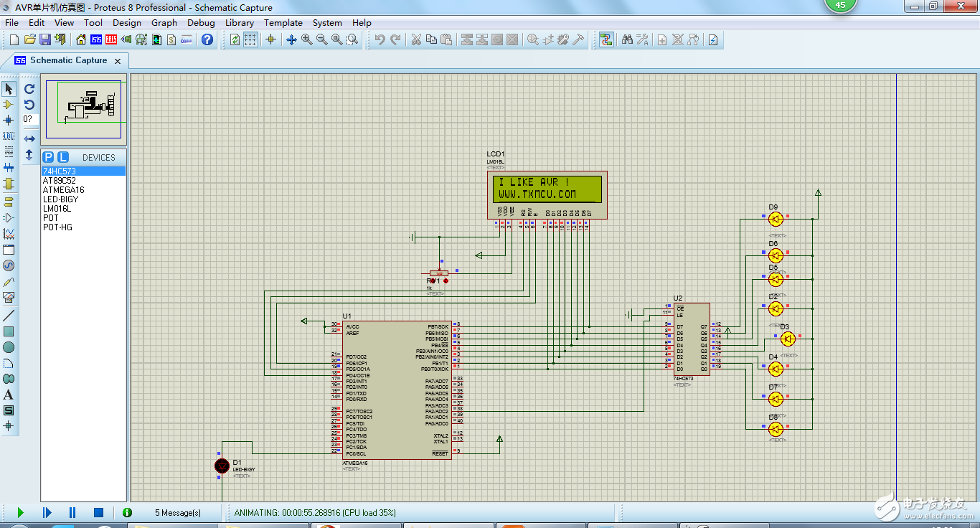Select POT-HG in the devices list
Screen dimensions: 980x528
click(x=83, y=227)
